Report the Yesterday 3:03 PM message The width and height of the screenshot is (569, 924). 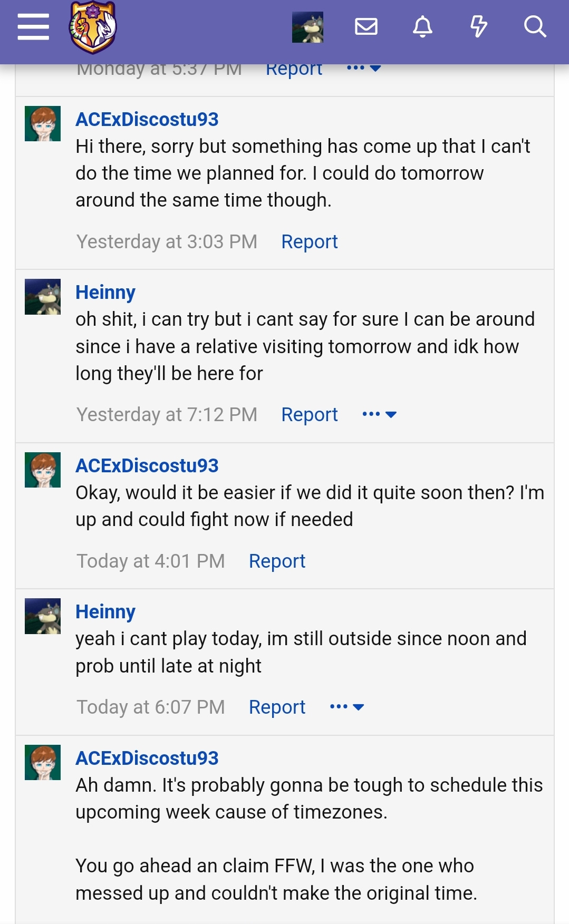[x=310, y=242]
